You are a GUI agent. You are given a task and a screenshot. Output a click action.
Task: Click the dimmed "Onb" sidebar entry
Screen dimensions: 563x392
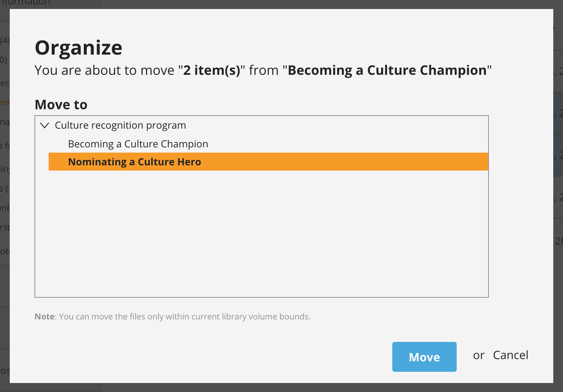5,208
